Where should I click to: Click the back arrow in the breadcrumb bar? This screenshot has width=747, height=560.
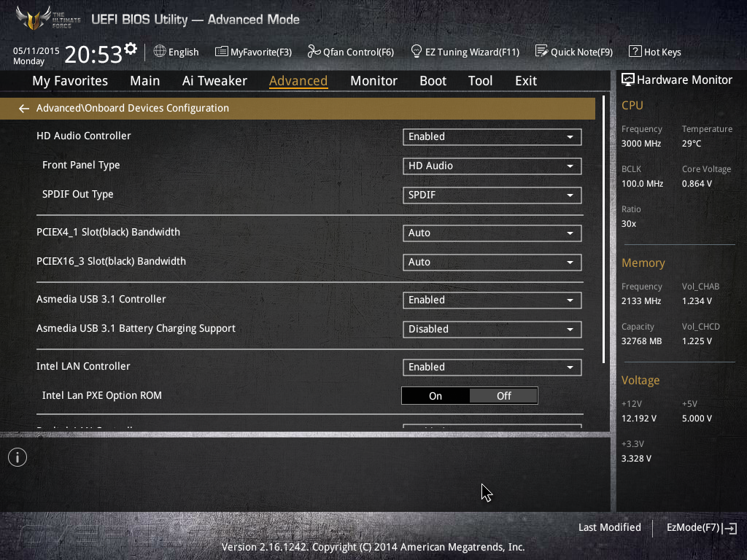click(x=24, y=109)
